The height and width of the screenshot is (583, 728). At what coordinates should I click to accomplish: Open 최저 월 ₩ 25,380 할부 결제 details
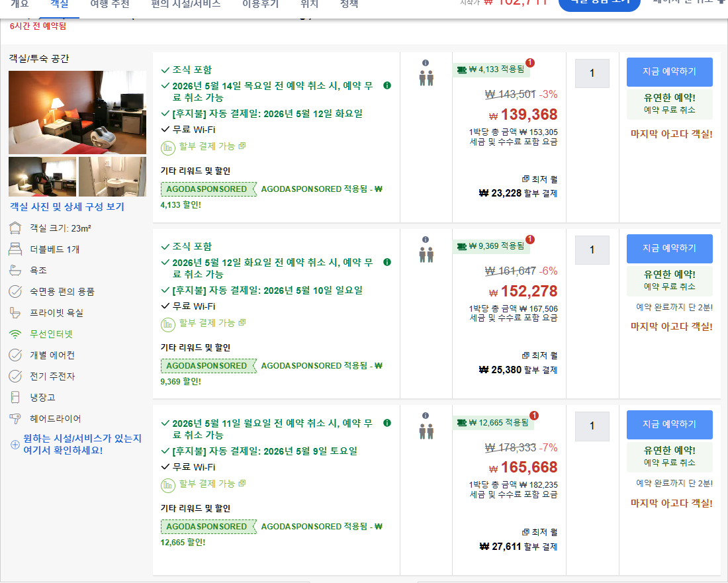pyautogui.click(x=518, y=363)
